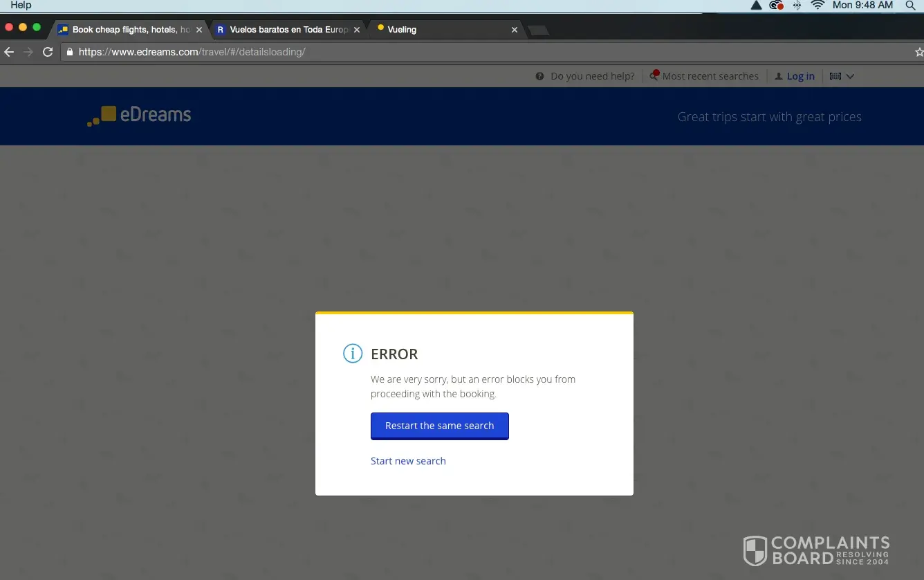The image size is (924, 580).
Task: Click the padlock icon in address bar
Action: pyautogui.click(x=69, y=52)
